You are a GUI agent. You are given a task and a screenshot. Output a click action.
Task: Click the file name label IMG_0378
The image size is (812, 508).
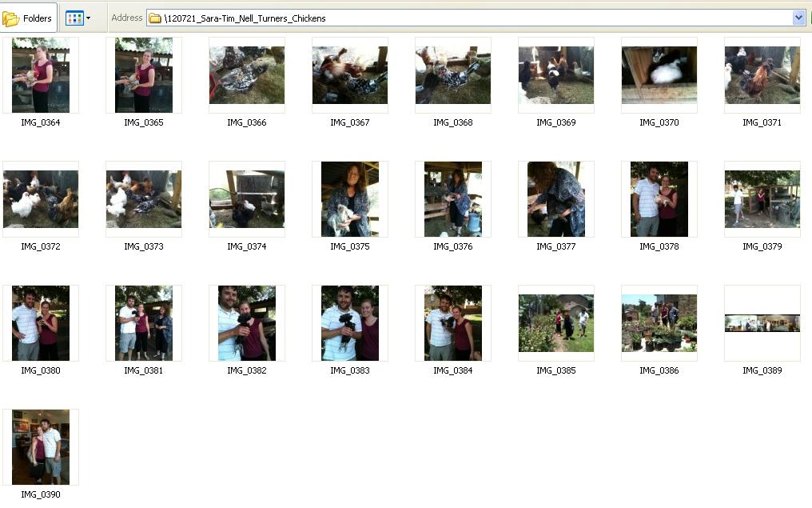[659, 246]
